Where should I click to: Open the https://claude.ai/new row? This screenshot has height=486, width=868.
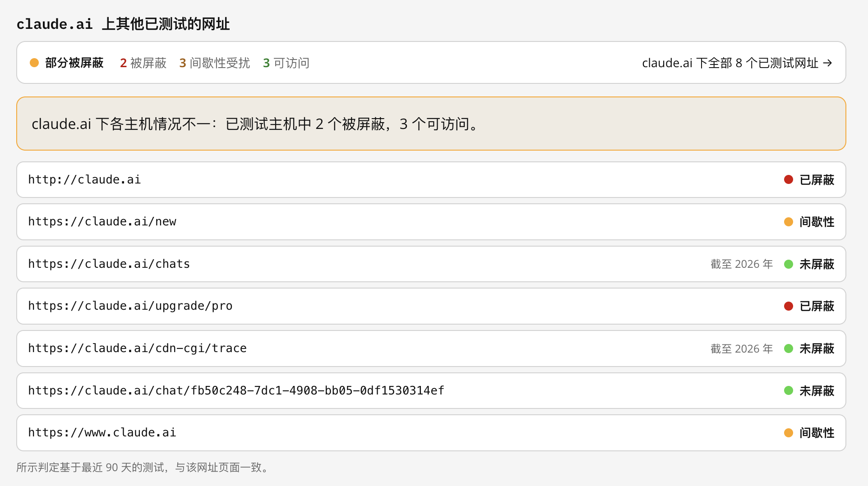coord(431,222)
